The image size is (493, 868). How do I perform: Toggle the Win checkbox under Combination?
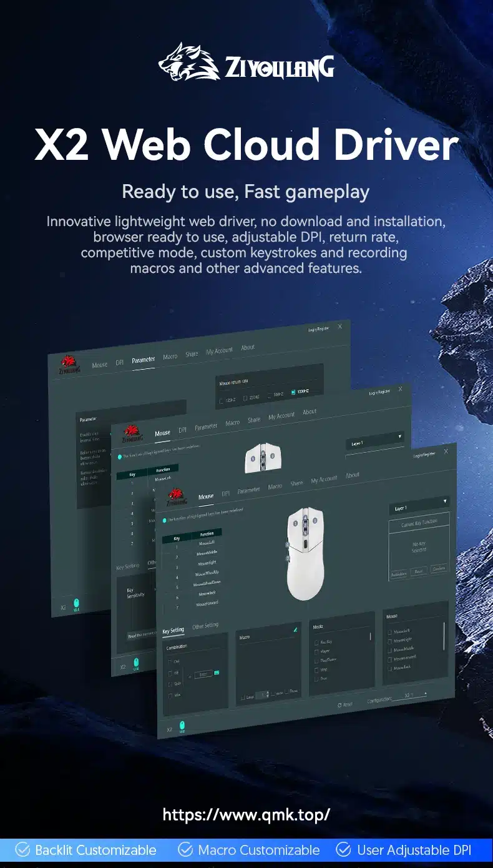coord(170,695)
